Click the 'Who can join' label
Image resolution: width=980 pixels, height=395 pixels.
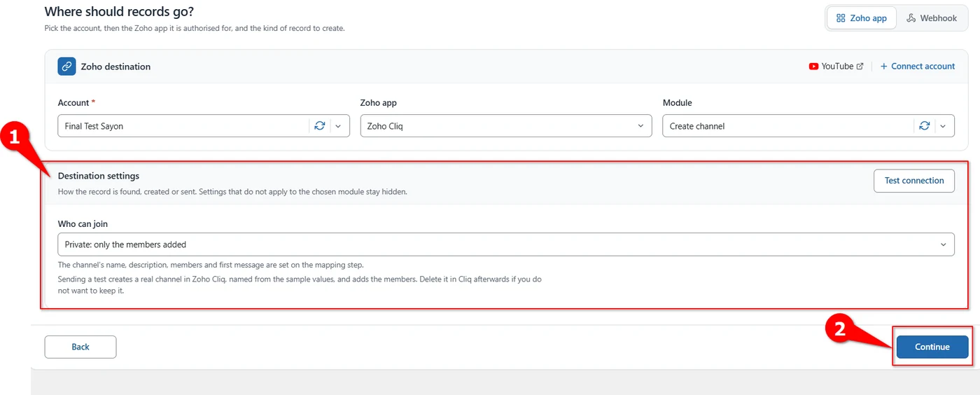[83, 224]
